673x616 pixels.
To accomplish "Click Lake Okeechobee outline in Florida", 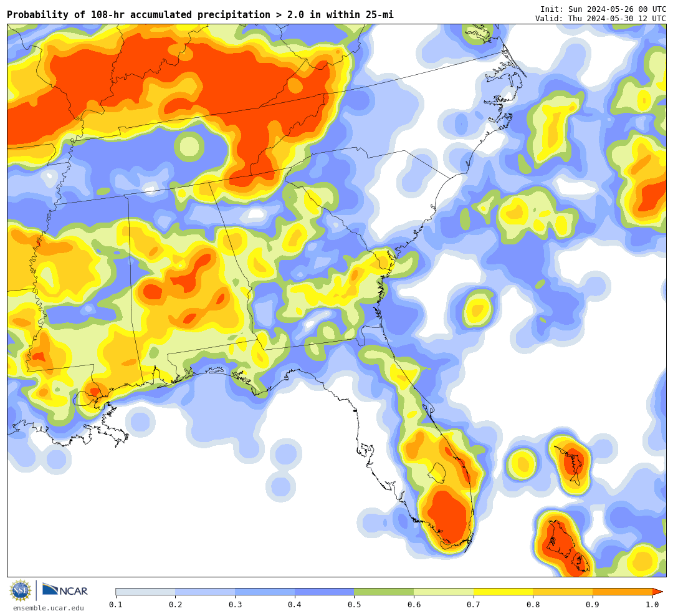I will point(438,473).
